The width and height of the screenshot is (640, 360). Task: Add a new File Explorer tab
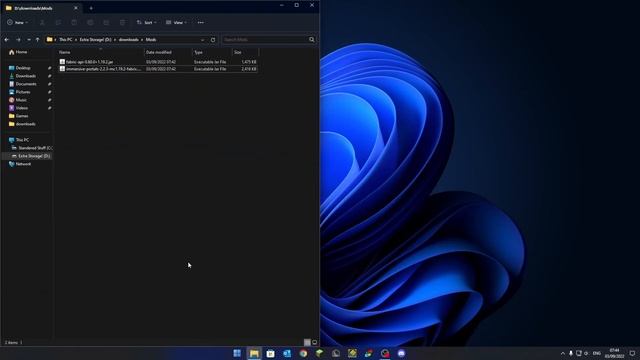(x=91, y=8)
